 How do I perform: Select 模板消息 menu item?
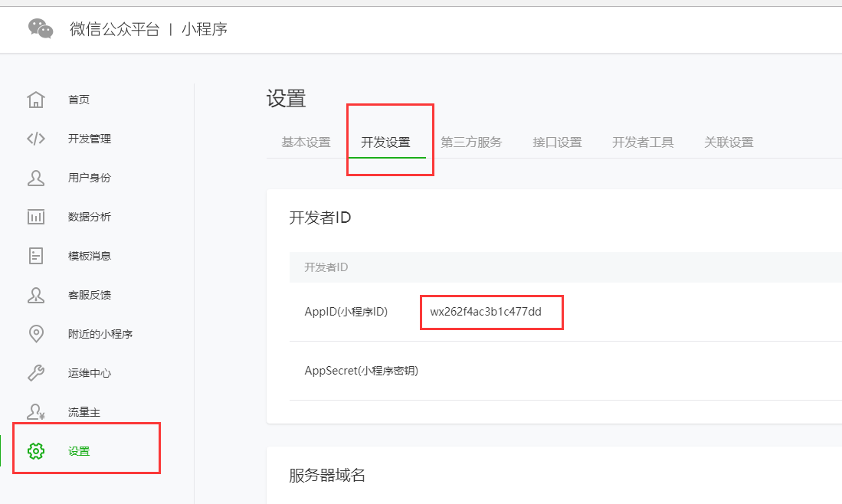[90, 256]
